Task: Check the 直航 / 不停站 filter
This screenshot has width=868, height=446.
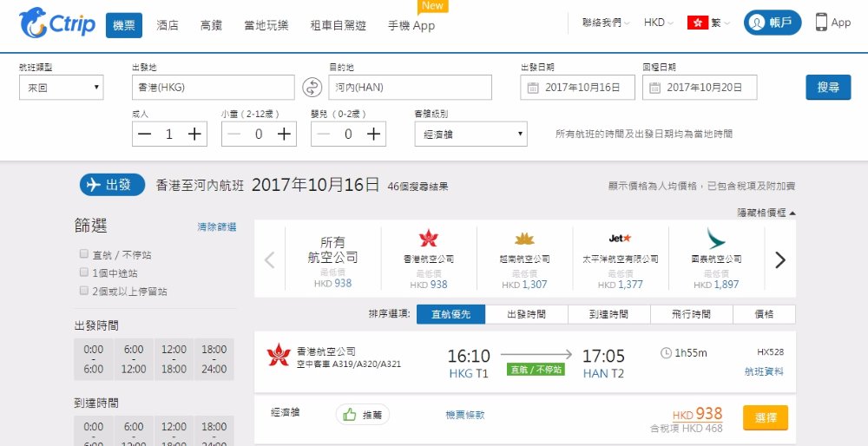Action: tap(83, 255)
